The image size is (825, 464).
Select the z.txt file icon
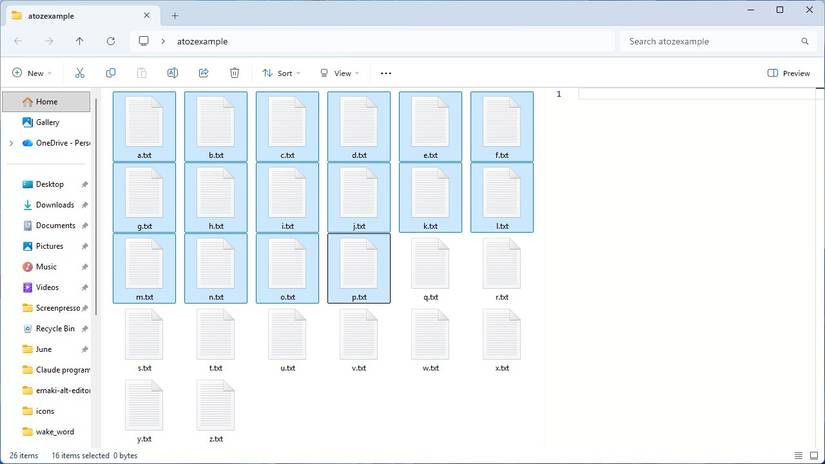216,406
